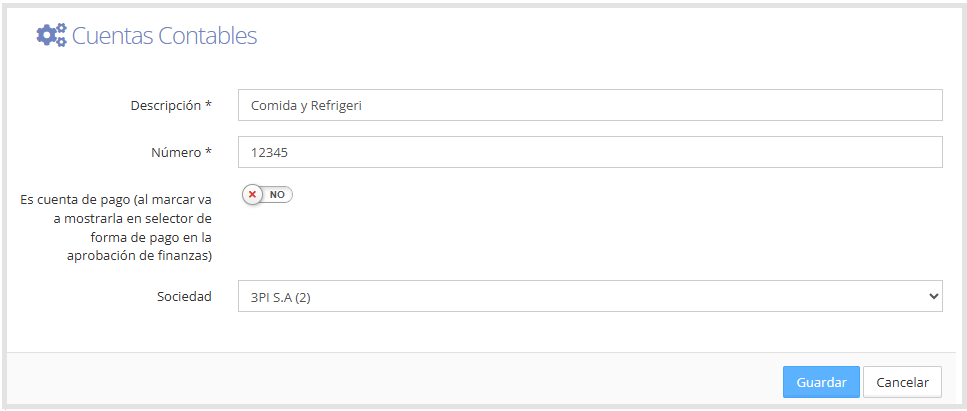Screen dimensions: 967x411
Task: Save the account with Guardar
Action: point(821,382)
